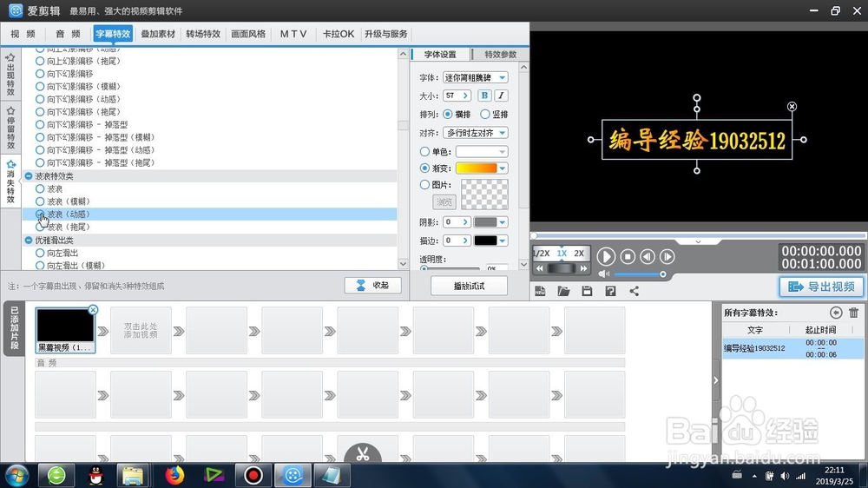Open the 描边 stroke color dropdown
This screenshot has width=868, height=488.
point(502,241)
